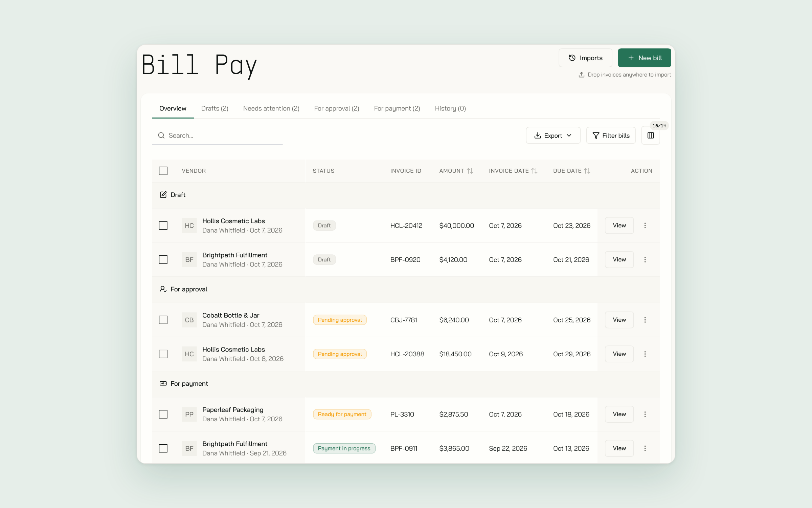Open more options for HCL-20412 row
Screen dimensions: 812x508
click(x=645, y=226)
